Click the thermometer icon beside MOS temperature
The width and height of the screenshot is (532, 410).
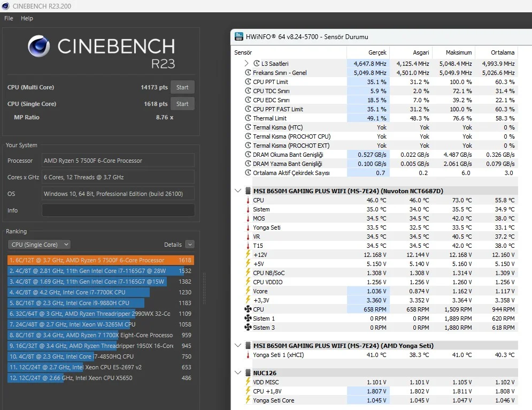[x=248, y=218]
